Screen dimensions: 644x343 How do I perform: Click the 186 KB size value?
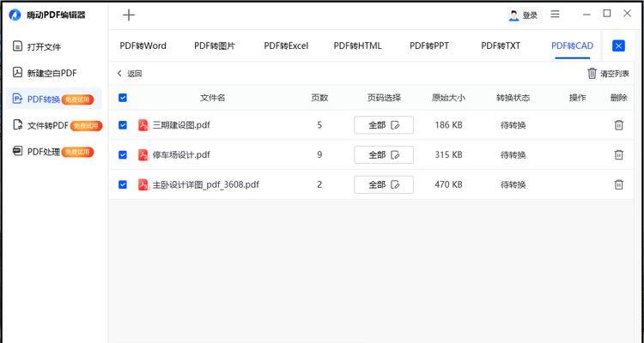click(x=448, y=125)
